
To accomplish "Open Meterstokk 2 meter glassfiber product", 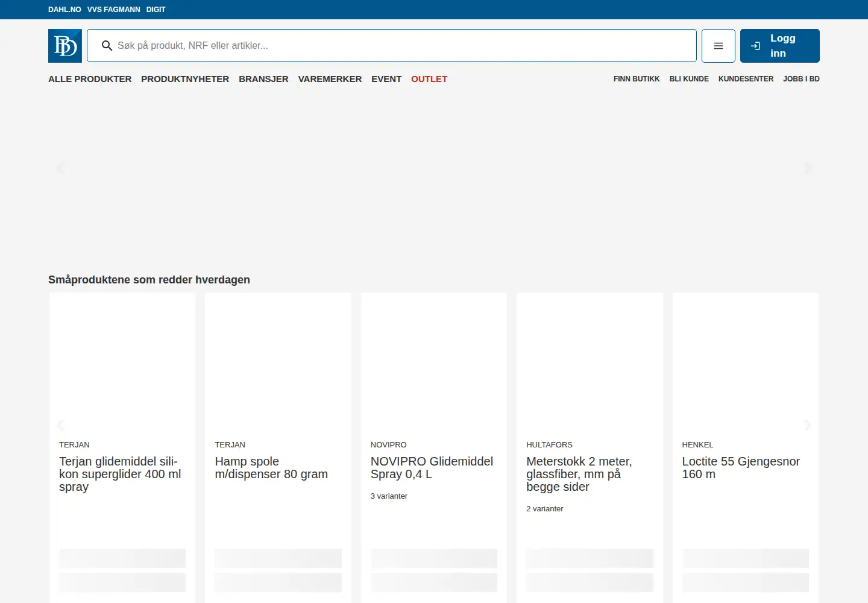I will pos(579,474).
